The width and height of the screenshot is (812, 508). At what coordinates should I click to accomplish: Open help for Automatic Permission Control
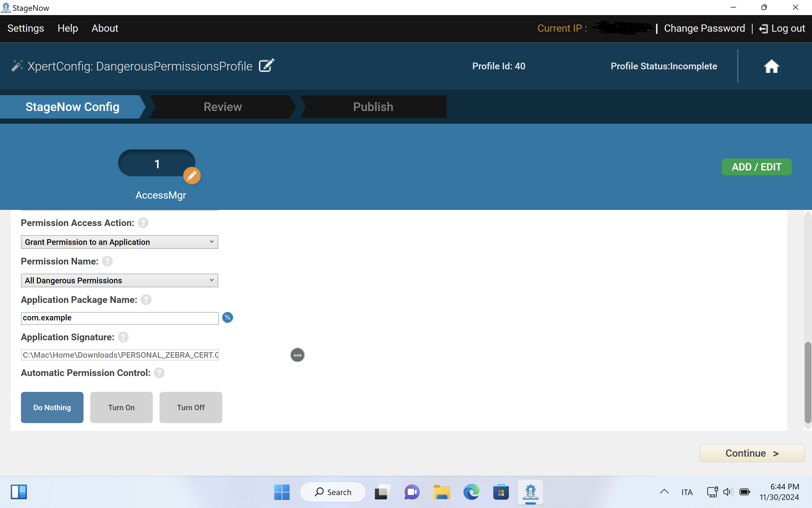pos(160,373)
